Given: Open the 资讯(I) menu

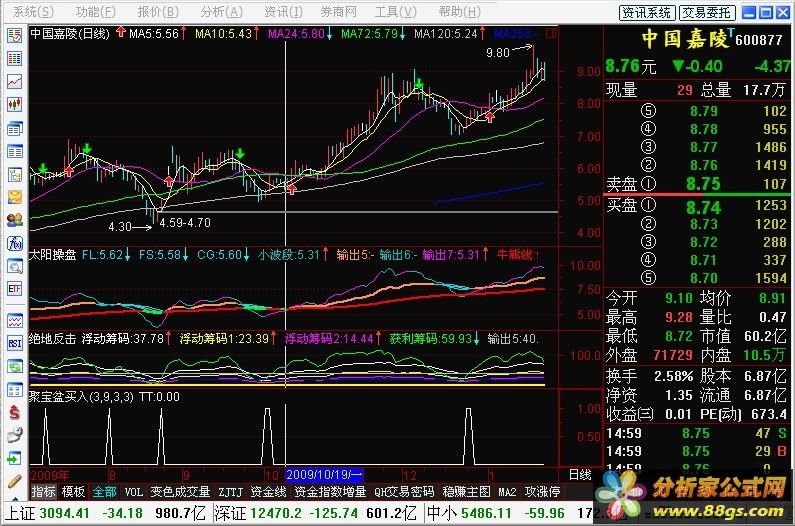Looking at the screenshot, I should [x=283, y=11].
